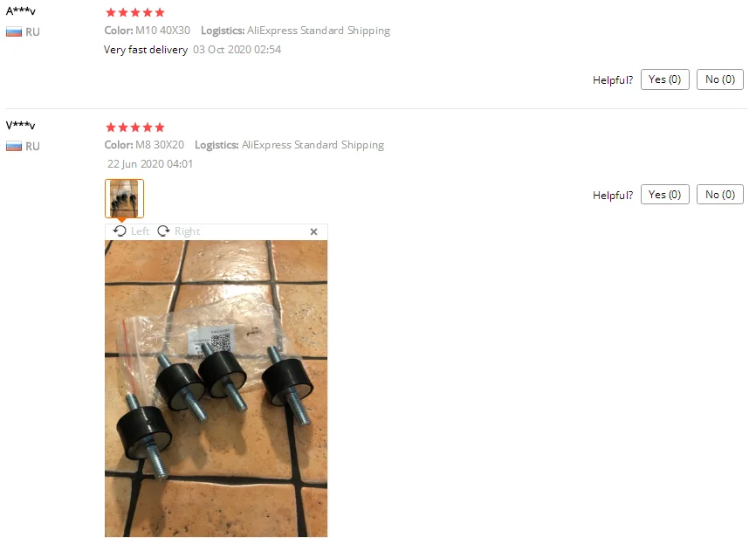
Task: Vote No on V***v's review
Action: pos(720,194)
